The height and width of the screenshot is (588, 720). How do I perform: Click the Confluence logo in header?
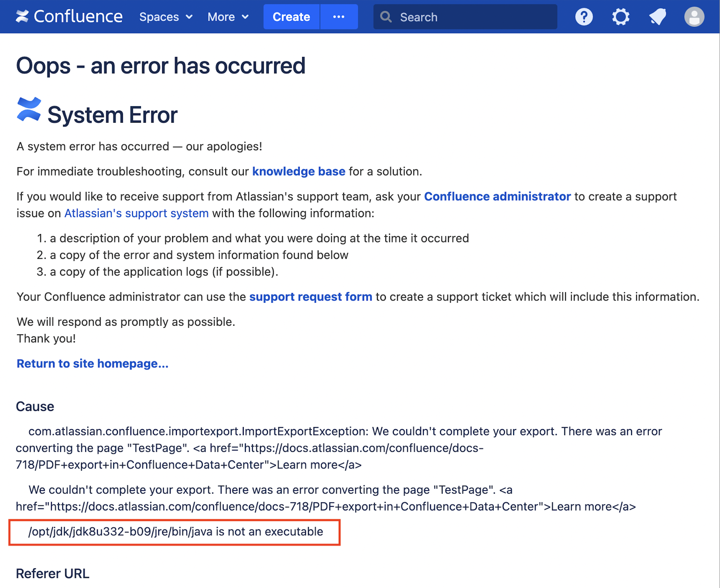pos(22,17)
